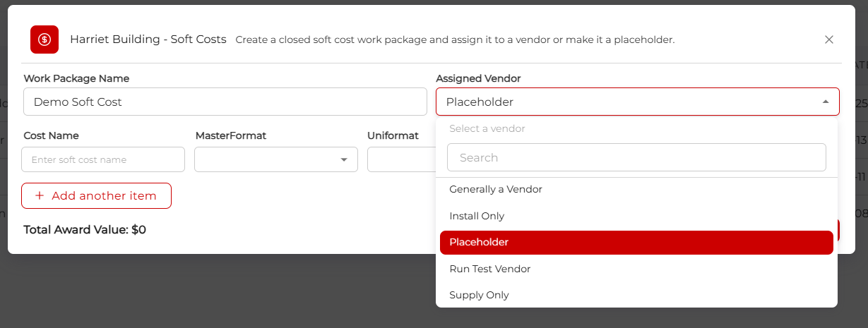Click the Cost Name label
Image resolution: width=868 pixels, height=328 pixels.
pos(51,135)
